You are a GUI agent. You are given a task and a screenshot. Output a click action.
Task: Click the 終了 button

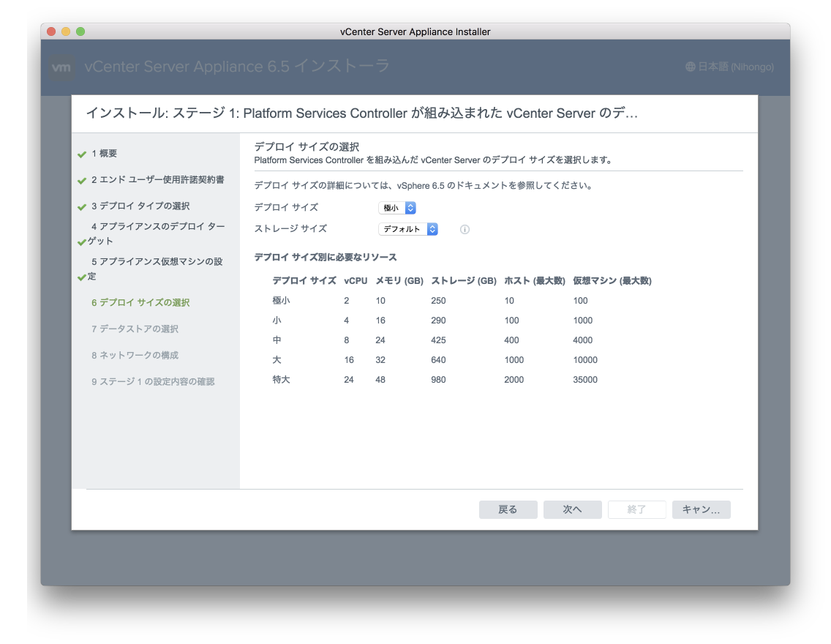point(636,509)
